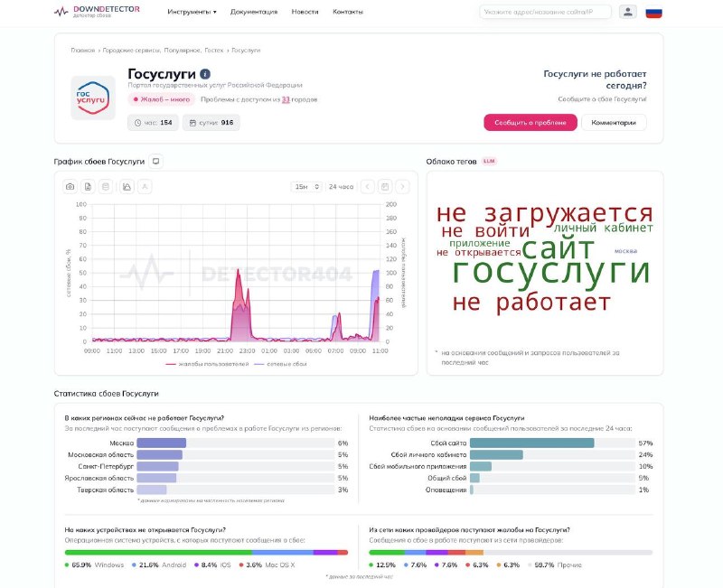Click the back arrow to navigate the chart history
This screenshot has height=588, width=723.
point(369,186)
